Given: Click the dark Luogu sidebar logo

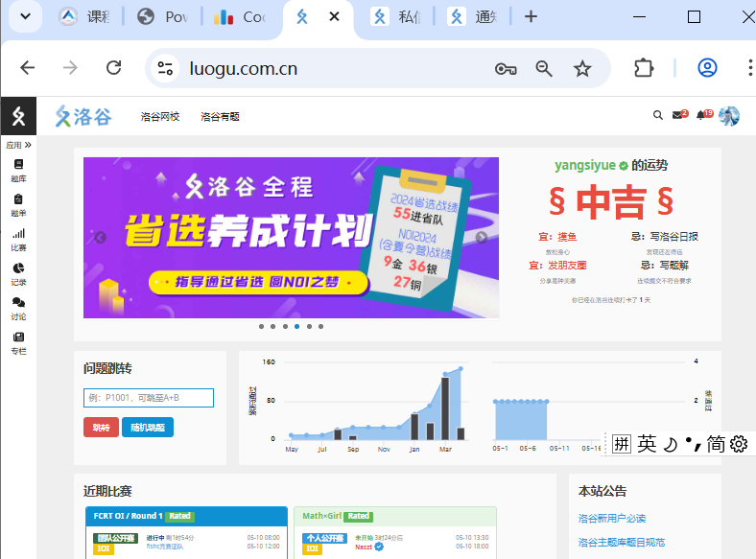Looking at the screenshot, I should click(x=18, y=116).
